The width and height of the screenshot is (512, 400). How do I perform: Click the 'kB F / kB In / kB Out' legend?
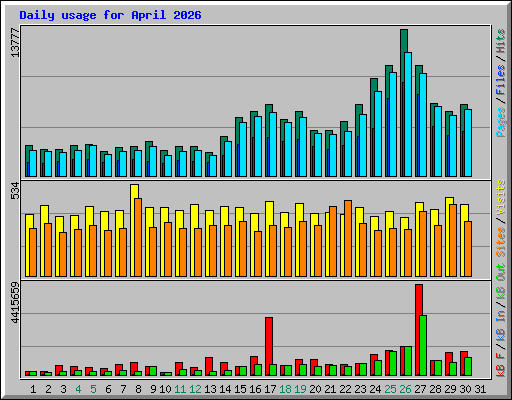click(501, 320)
